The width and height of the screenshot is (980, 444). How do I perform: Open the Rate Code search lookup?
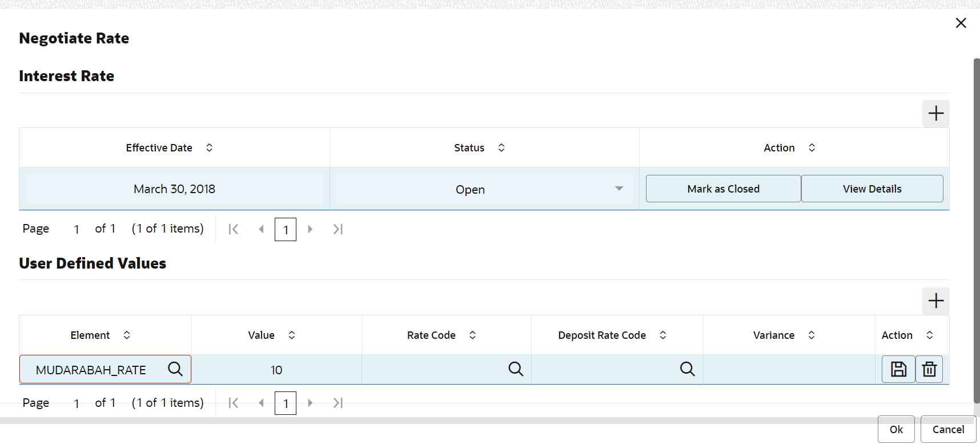516,369
